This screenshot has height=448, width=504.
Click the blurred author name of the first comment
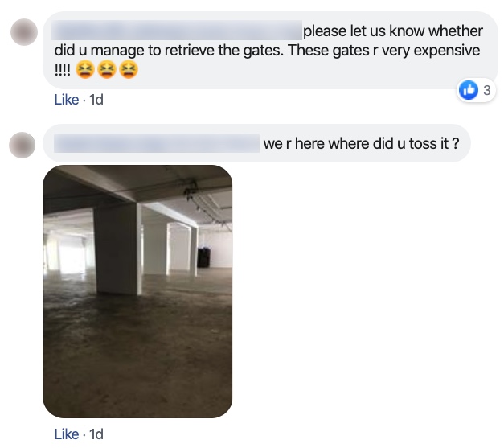coord(177,31)
